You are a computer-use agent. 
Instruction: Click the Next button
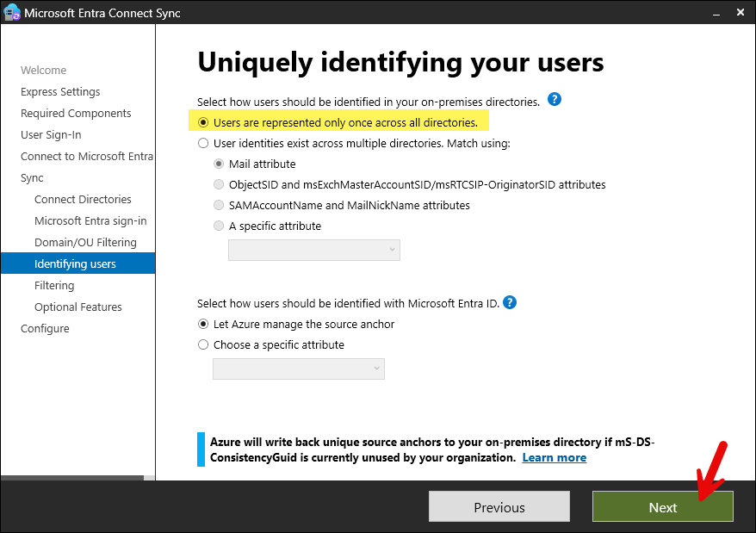[662, 506]
